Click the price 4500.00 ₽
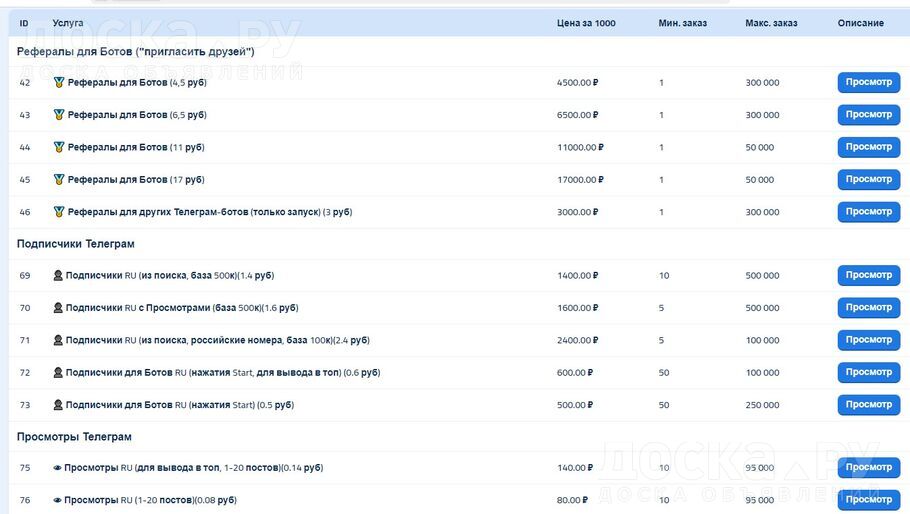 tap(577, 82)
